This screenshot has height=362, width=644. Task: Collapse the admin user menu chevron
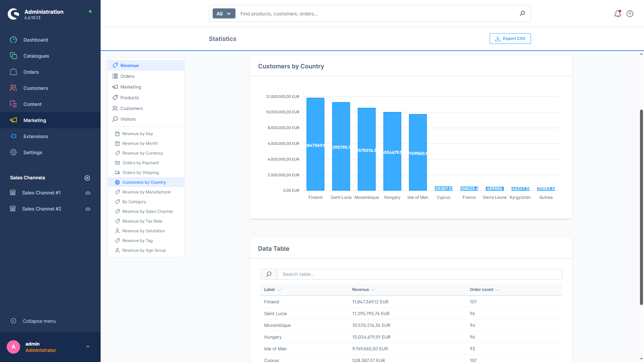click(88, 347)
